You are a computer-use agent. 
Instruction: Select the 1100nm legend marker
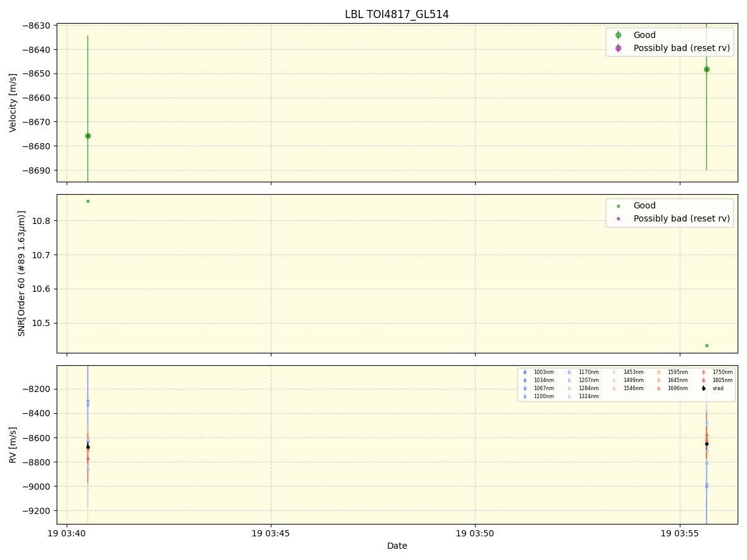[x=525, y=396]
